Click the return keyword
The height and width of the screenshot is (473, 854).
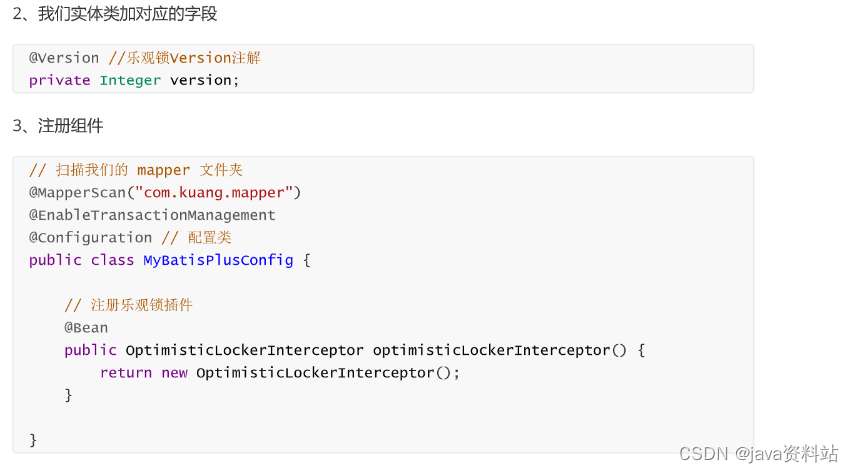click(x=126, y=373)
